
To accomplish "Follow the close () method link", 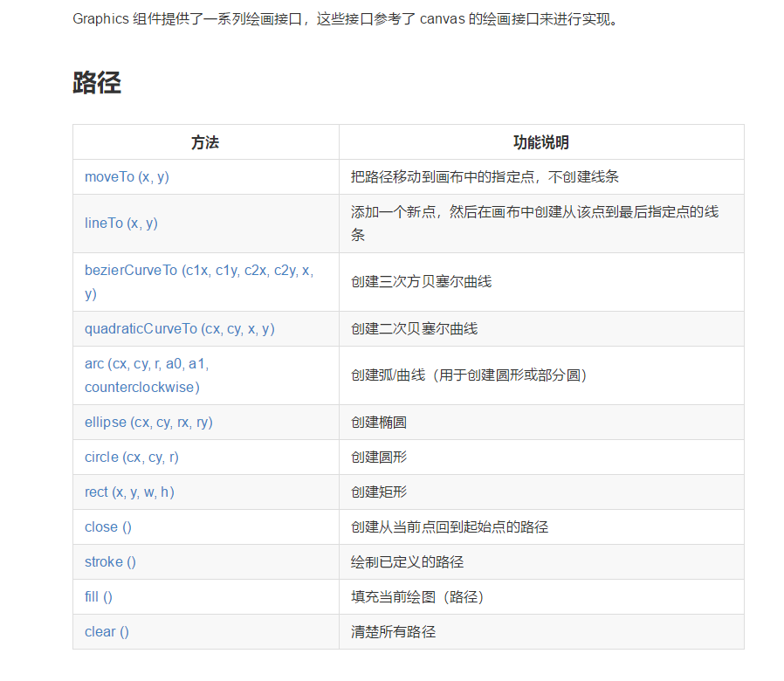I will [108, 527].
